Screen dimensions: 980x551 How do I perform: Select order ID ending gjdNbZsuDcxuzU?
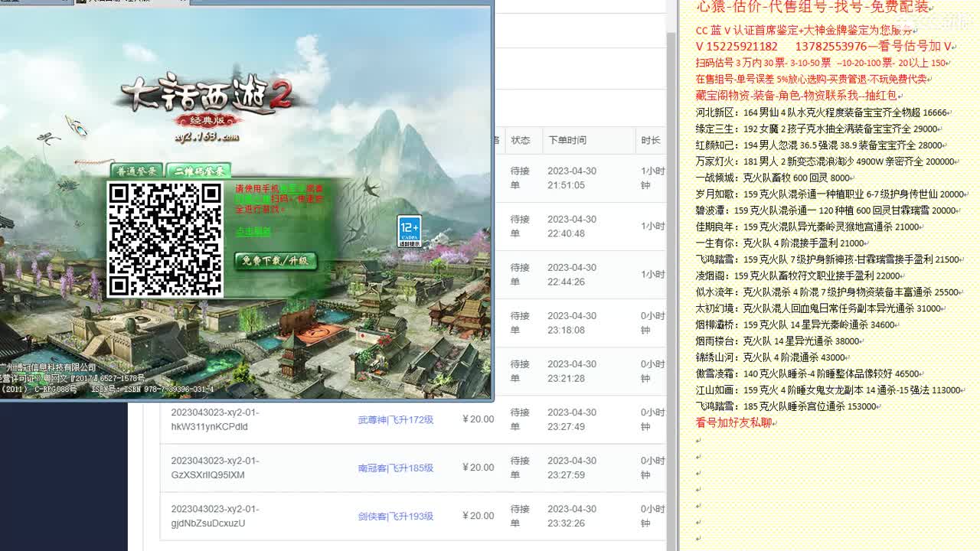tap(215, 516)
